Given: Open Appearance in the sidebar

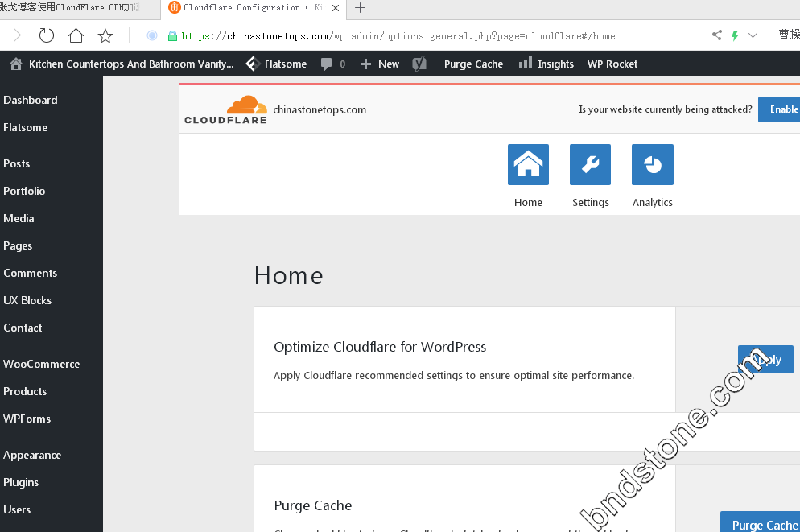Looking at the screenshot, I should point(32,455).
